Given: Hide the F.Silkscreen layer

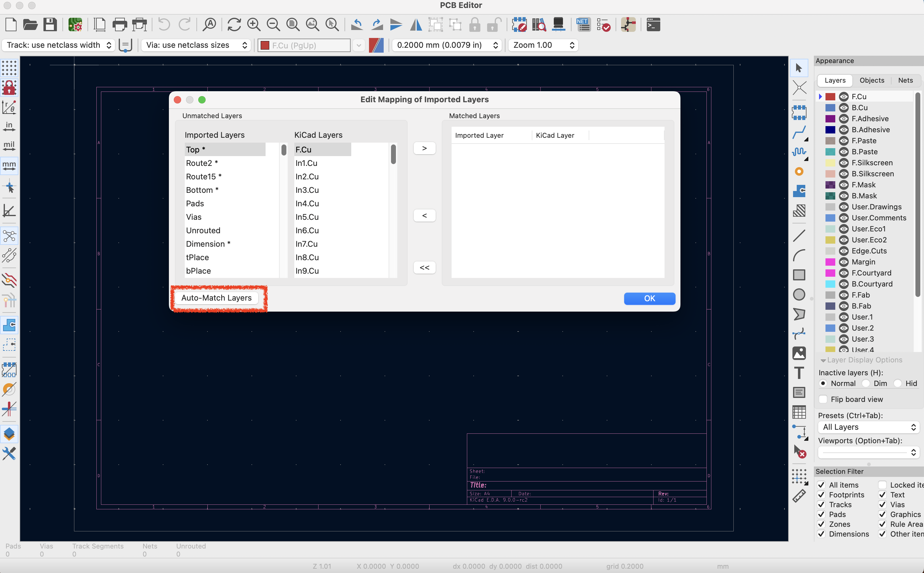Looking at the screenshot, I should [843, 163].
